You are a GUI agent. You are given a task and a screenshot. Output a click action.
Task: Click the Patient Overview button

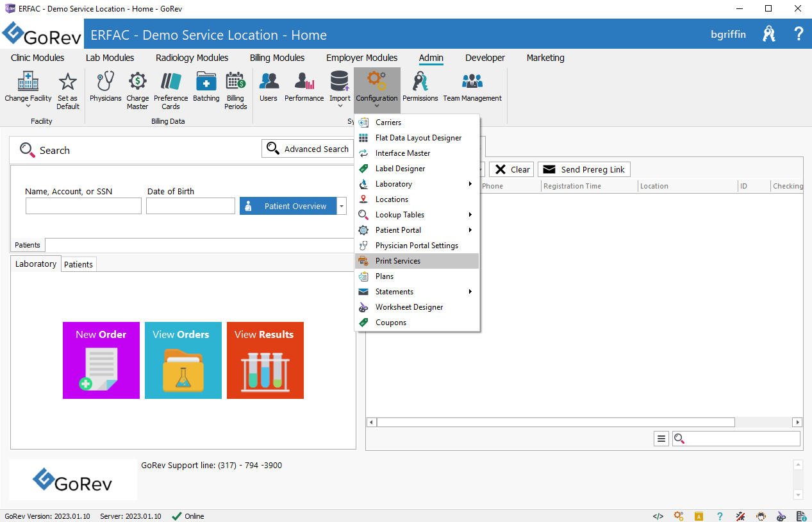click(288, 206)
